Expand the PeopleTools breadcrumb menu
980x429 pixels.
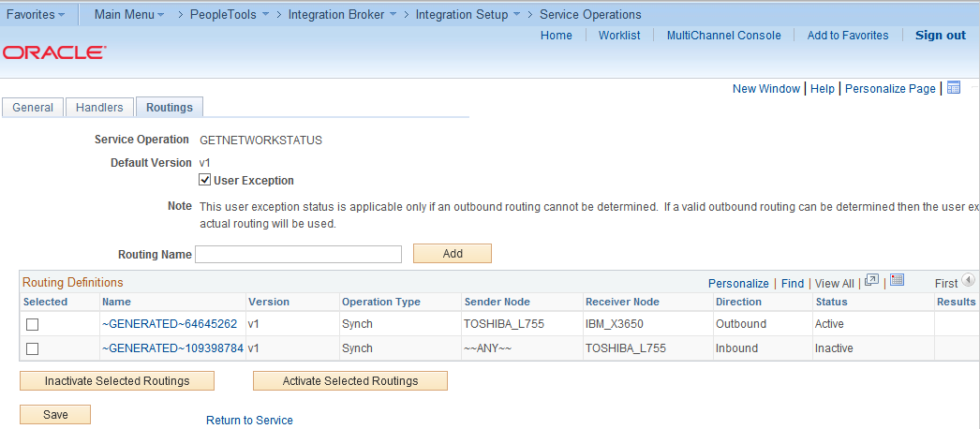(230, 14)
